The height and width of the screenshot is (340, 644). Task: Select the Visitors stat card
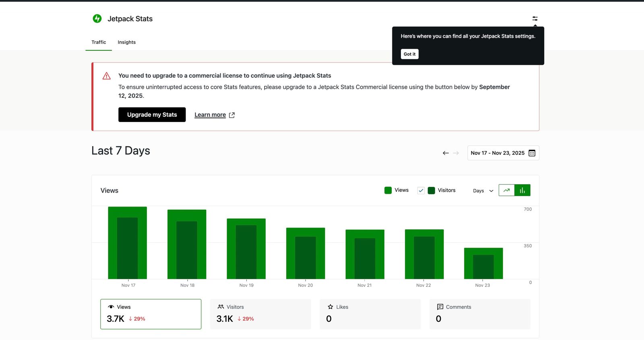(x=260, y=314)
